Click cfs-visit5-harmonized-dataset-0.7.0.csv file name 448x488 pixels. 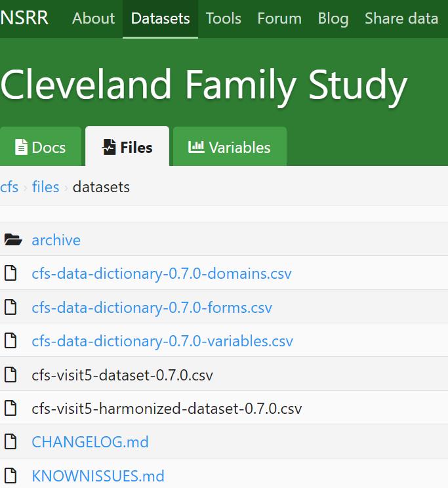point(167,409)
